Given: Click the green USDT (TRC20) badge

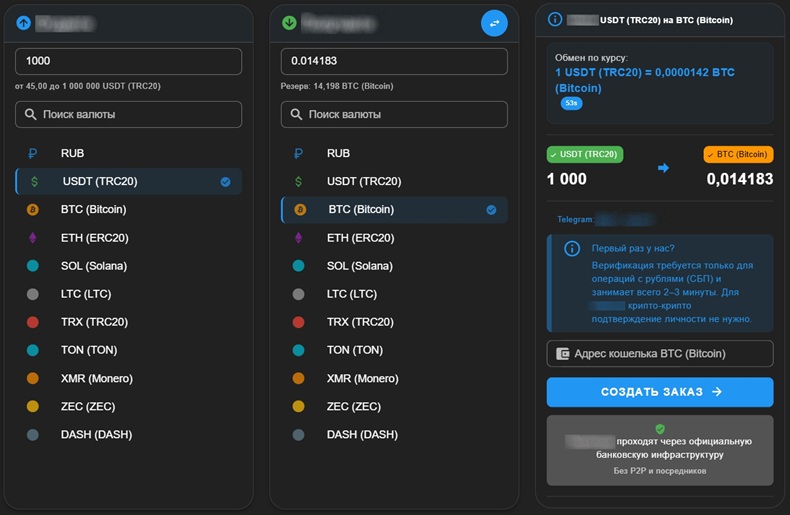Looking at the screenshot, I should pos(585,155).
